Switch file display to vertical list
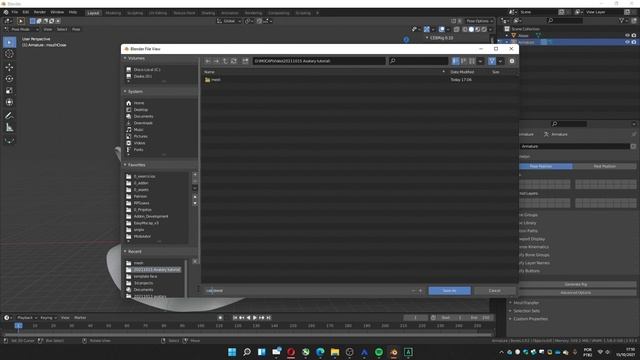This screenshot has width=640, height=360. click(456, 61)
